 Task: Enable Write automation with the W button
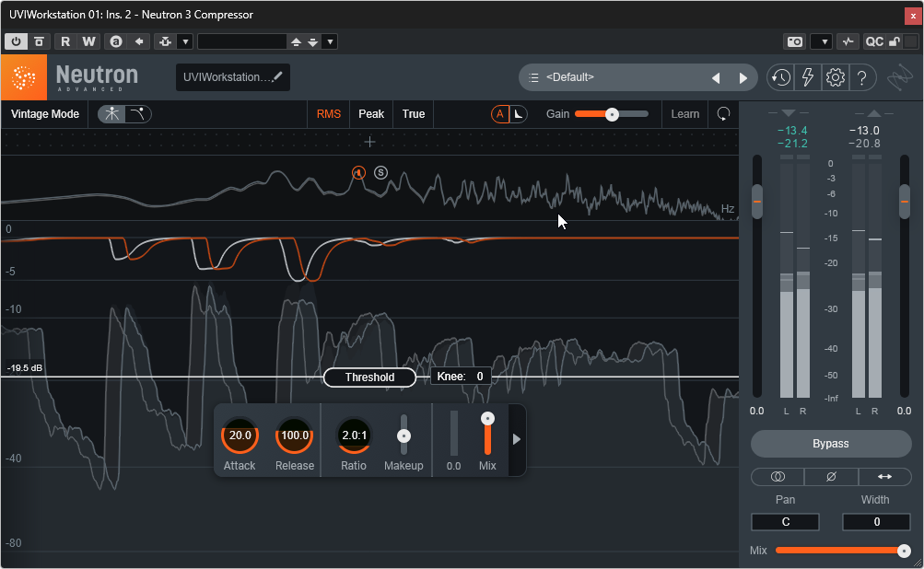88,41
